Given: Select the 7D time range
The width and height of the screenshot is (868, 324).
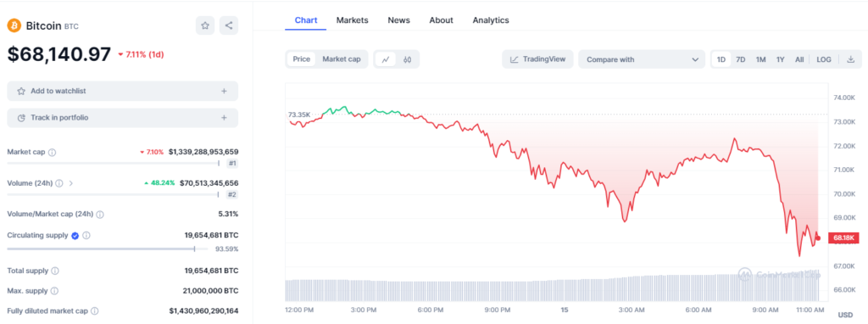Looking at the screenshot, I should [x=740, y=59].
